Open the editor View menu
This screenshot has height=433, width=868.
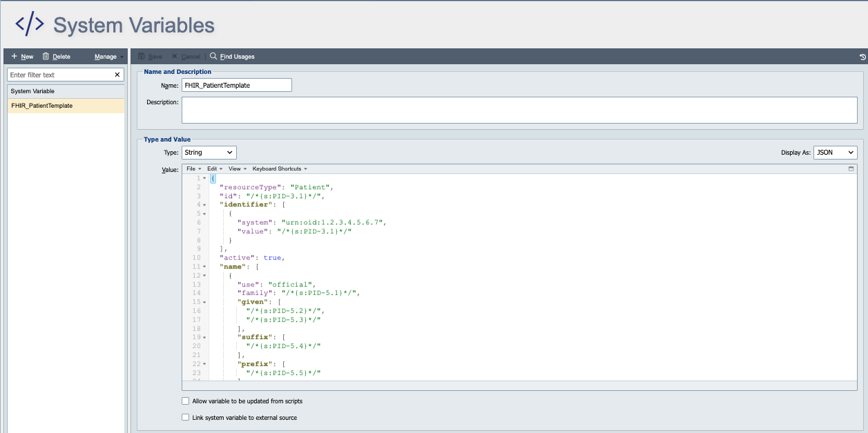(237, 169)
